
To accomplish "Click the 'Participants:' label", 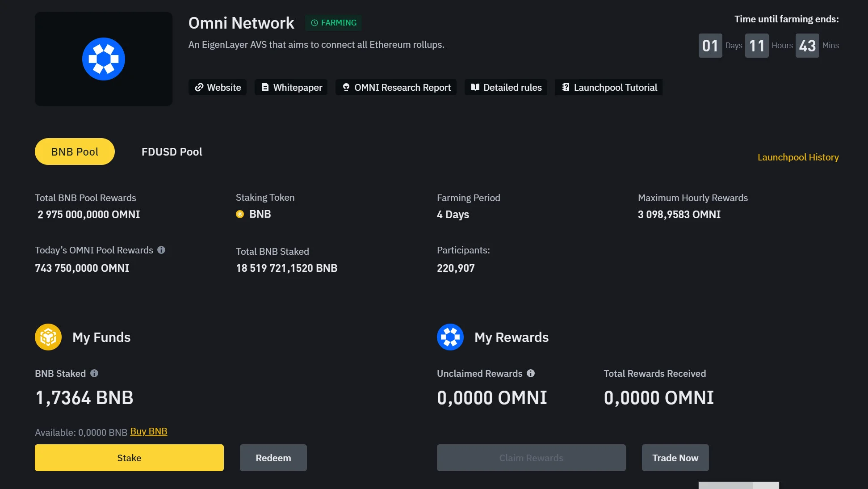I will [x=463, y=250].
